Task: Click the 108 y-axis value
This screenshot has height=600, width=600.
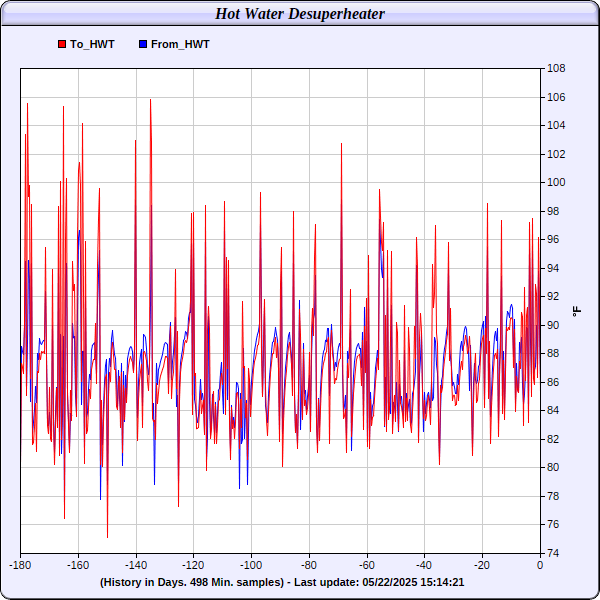Action: pyautogui.click(x=556, y=68)
